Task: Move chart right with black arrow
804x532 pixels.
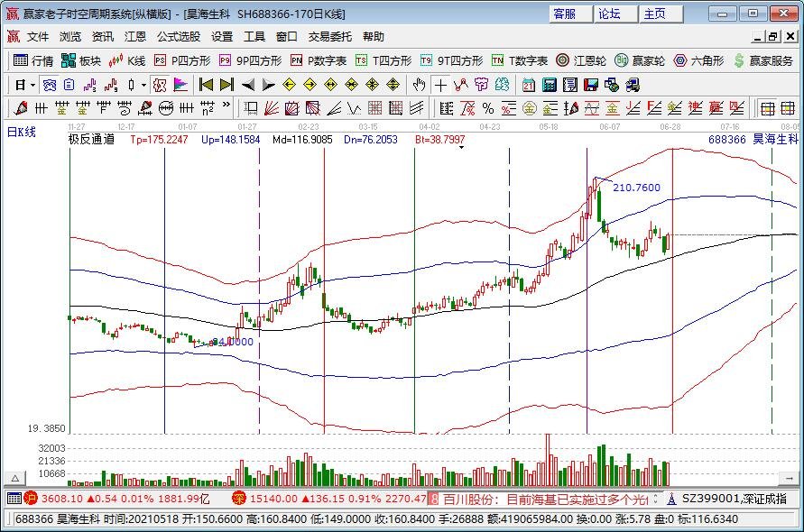Action: [x=268, y=85]
